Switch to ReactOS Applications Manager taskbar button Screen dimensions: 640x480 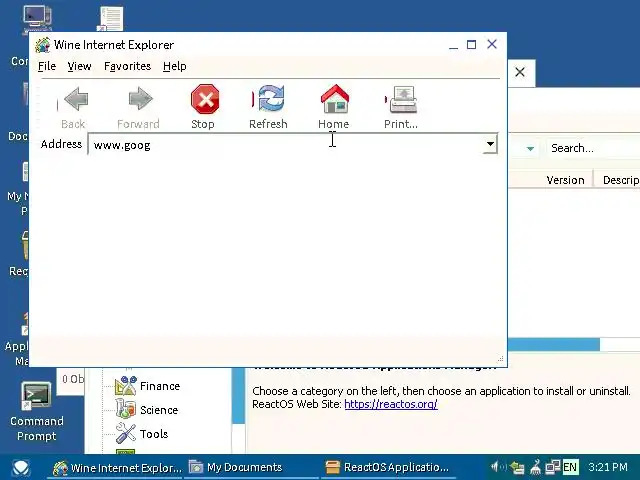point(390,468)
